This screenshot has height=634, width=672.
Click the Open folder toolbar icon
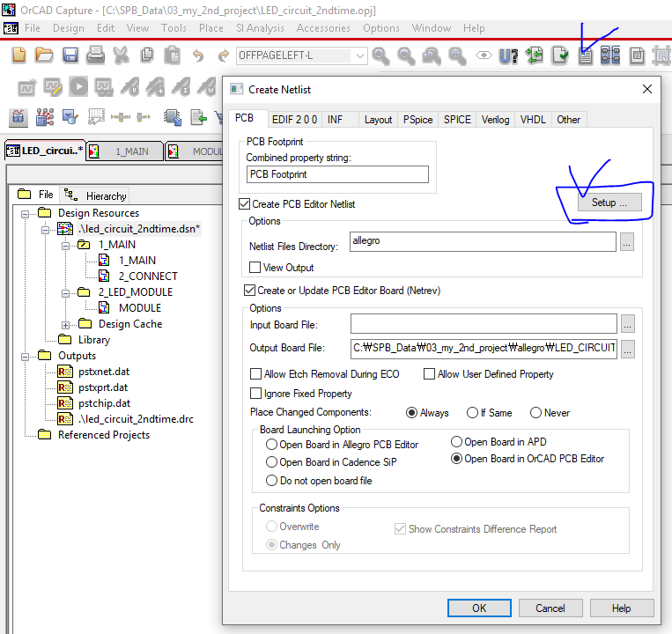(x=44, y=55)
